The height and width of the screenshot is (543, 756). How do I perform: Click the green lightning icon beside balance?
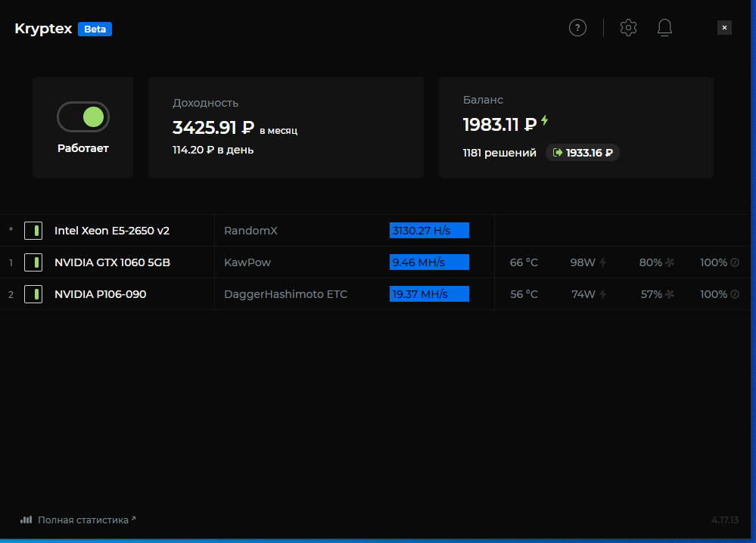[x=544, y=120]
